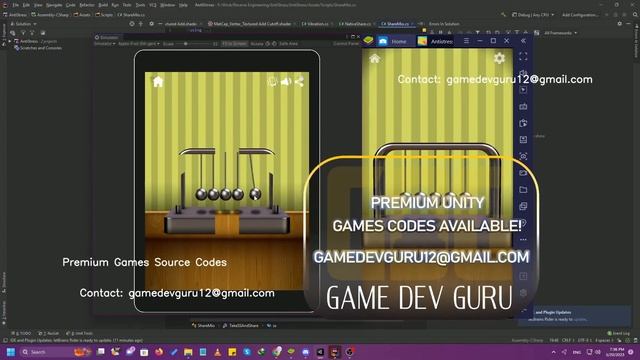The height and width of the screenshot is (360, 640).
Task: Open the Apple iPad device dropdown
Action: [139, 44]
